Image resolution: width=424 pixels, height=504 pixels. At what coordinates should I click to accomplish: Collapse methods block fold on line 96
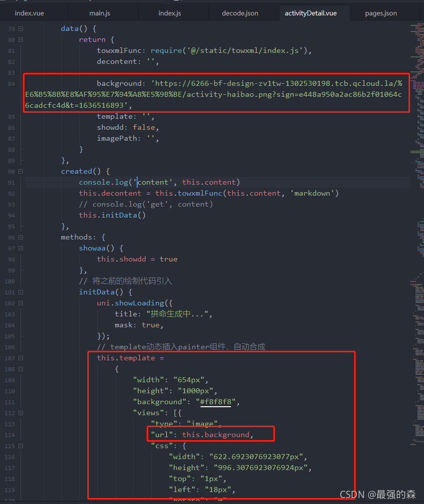(20, 237)
